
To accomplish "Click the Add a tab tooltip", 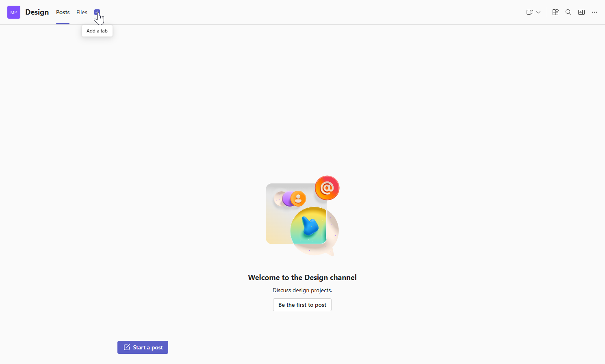I will click(97, 31).
